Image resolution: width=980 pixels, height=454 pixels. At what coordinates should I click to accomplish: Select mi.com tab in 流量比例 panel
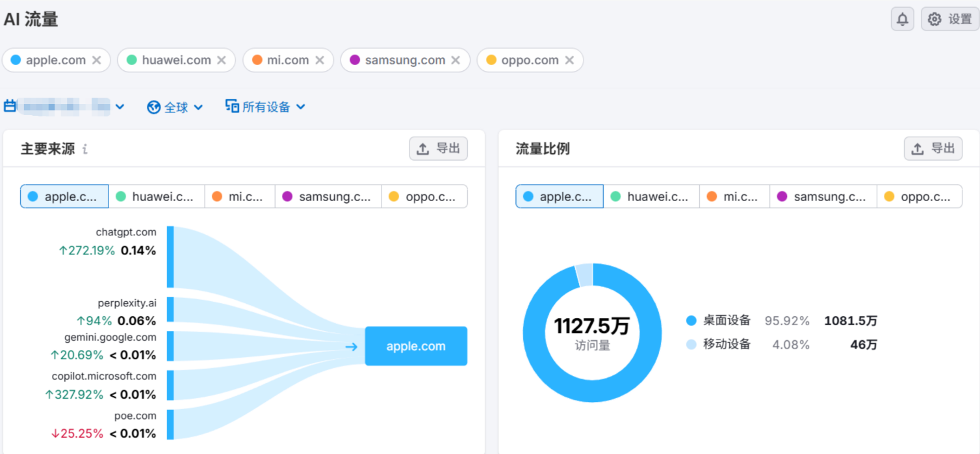tap(734, 196)
